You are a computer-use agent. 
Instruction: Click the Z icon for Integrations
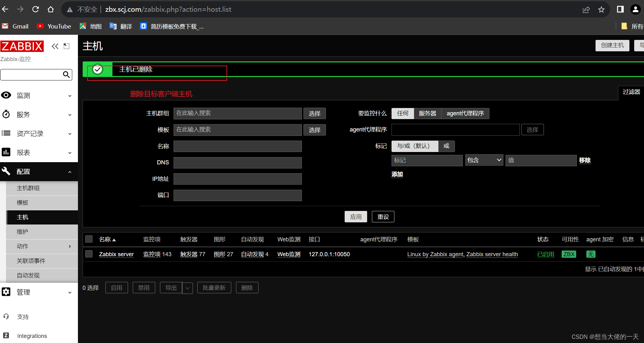coord(6,335)
